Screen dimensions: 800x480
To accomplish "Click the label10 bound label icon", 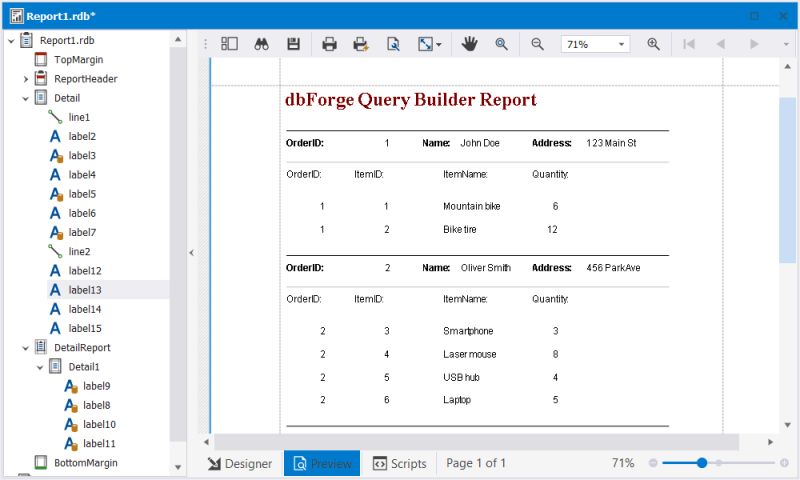I will point(71,424).
